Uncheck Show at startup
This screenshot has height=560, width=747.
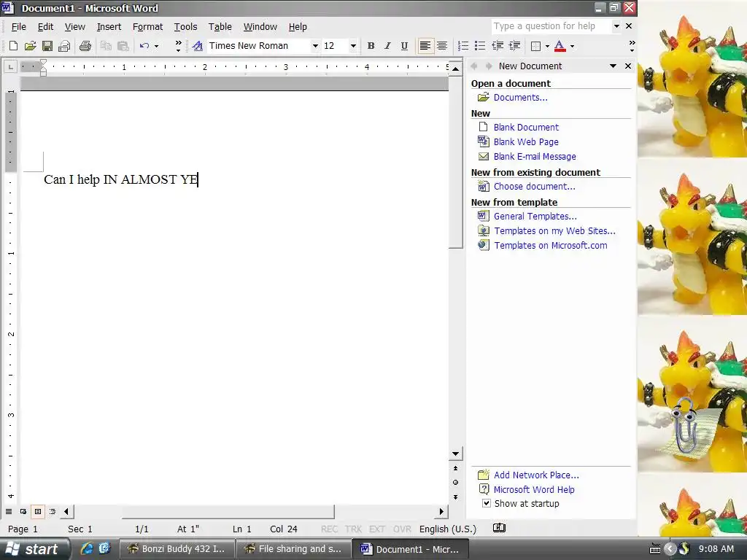click(x=487, y=503)
